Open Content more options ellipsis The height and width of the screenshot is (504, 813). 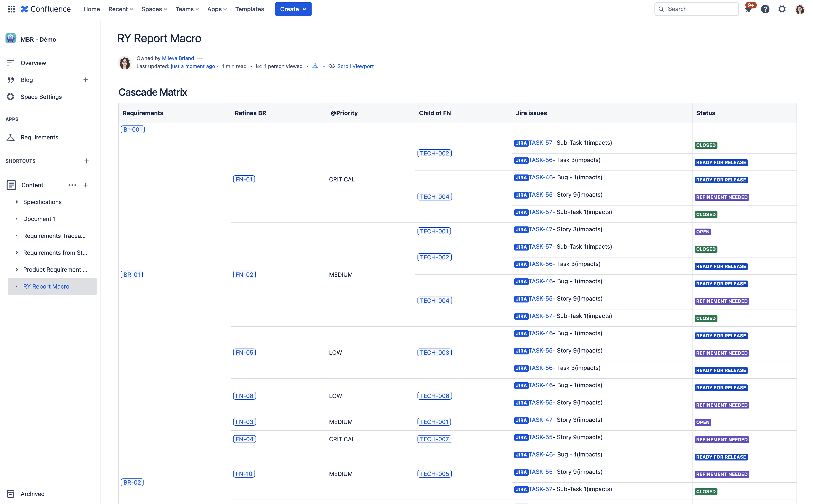tap(72, 185)
